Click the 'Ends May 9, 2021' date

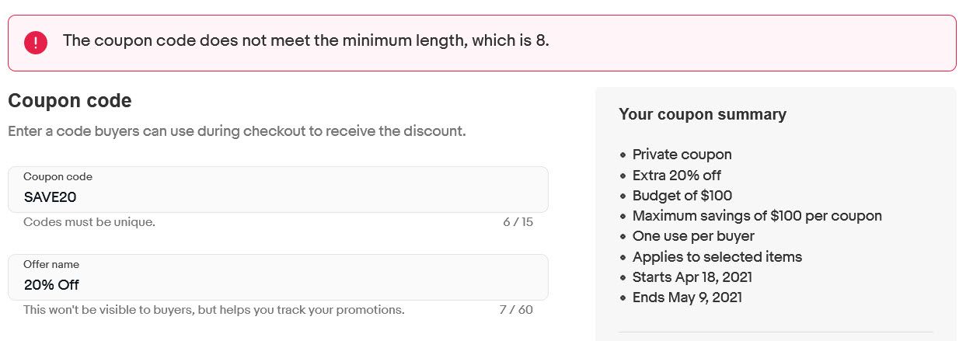tap(687, 298)
